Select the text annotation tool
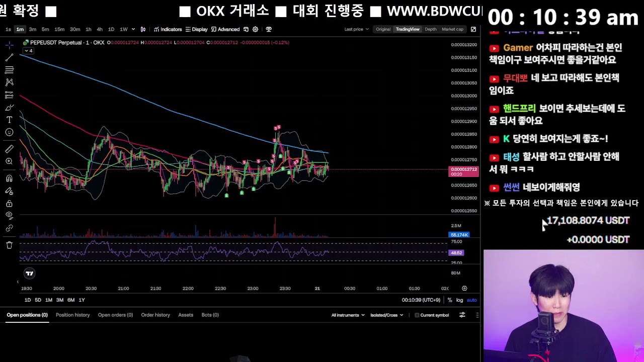The width and height of the screenshot is (644, 362). point(9,120)
